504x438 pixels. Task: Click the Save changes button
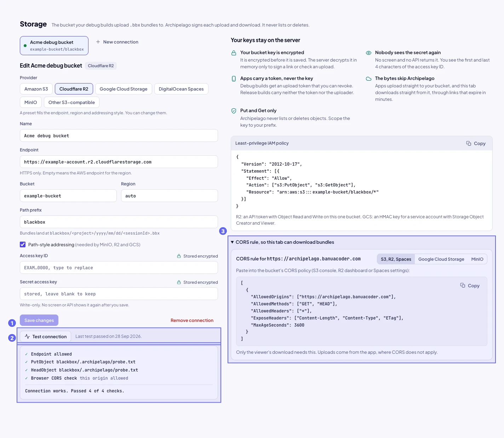[x=39, y=320]
